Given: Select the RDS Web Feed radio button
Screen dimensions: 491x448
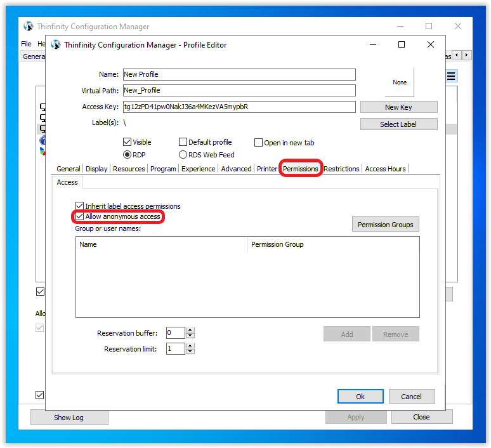Looking at the screenshot, I should 183,155.
